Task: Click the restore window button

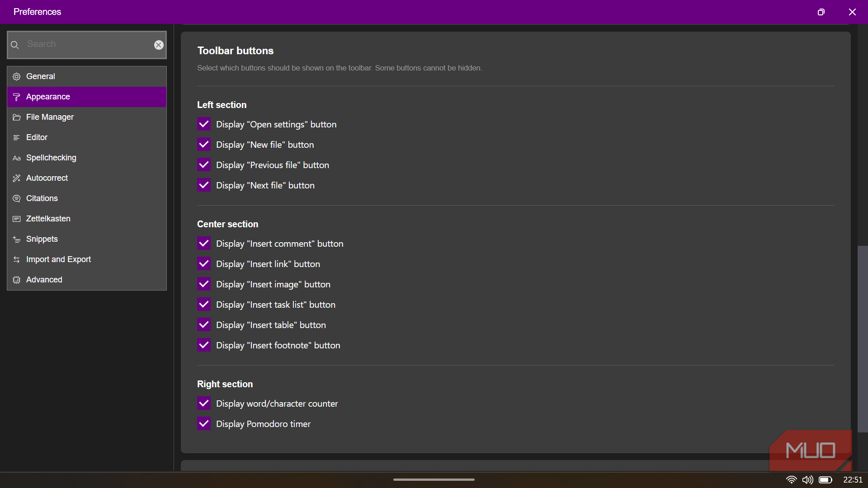Action: [x=821, y=12]
